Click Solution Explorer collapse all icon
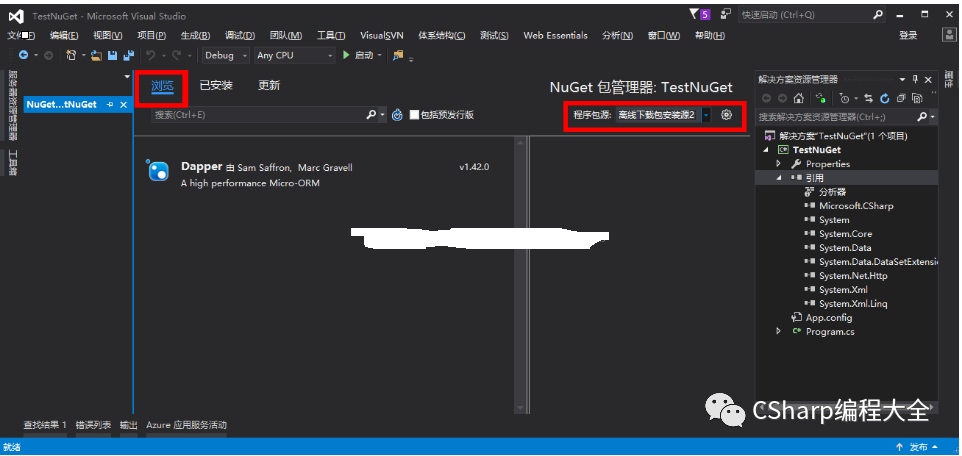The width and height of the screenshot is (962, 456). pyautogui.click(x=901, y=98)
